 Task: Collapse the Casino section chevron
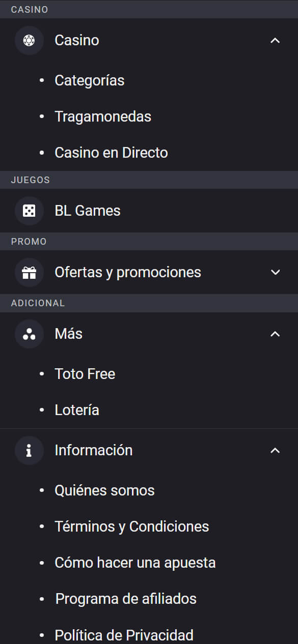(275, 40)
